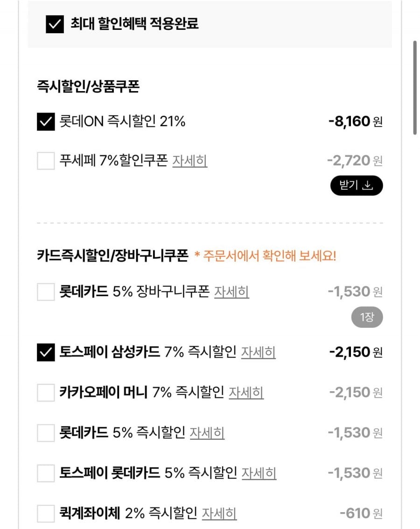View 자세히 for 롯데카드 5% 장바구니쿠폰
The height and width of the screenshot is (529, 420).
(x=231, y=292)
